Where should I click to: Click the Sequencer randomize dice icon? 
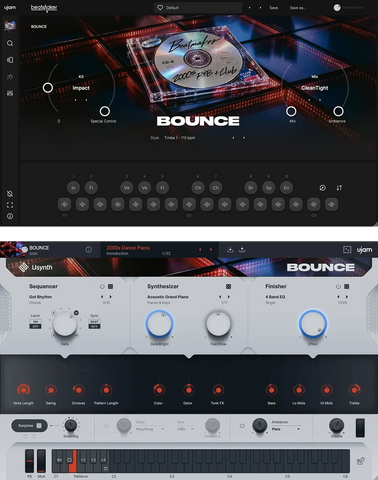tap(111, 286)
